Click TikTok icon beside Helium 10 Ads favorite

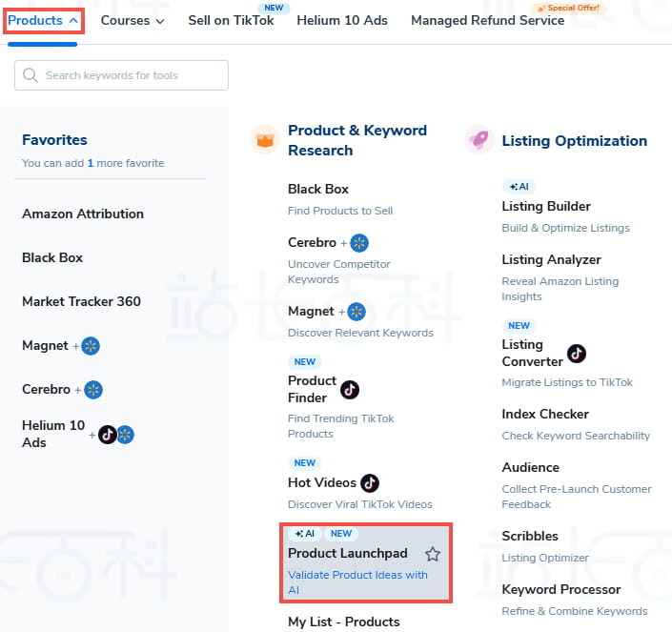click(107, 435)
